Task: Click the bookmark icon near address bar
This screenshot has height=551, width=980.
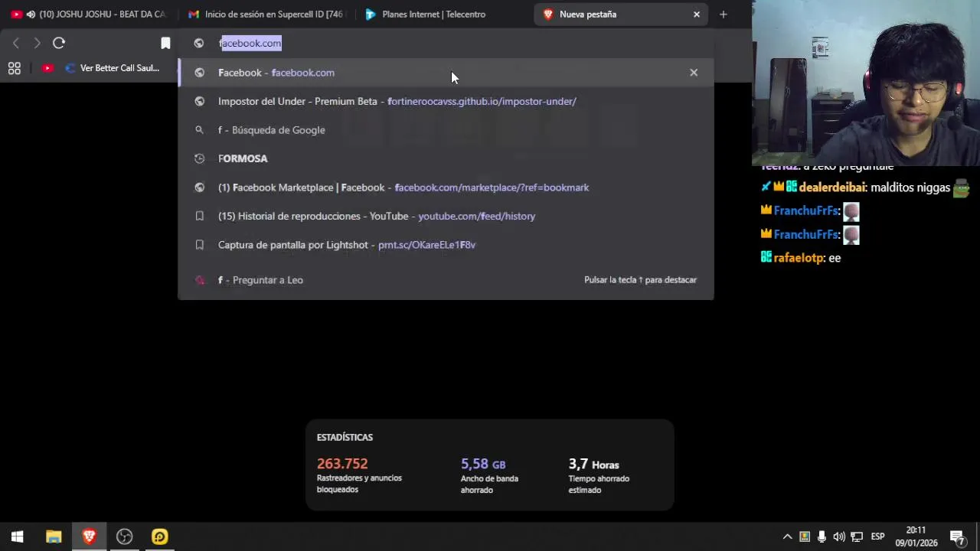Action: (x=165, y=43)
